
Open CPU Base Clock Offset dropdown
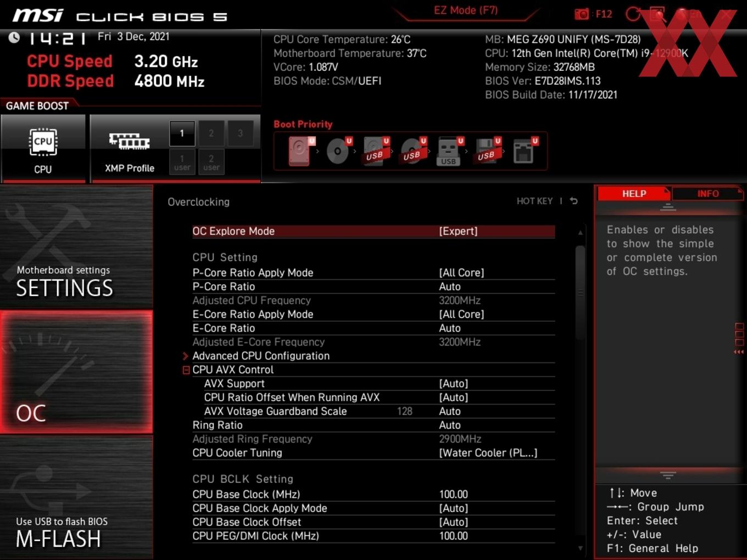(x=454, y=522)
